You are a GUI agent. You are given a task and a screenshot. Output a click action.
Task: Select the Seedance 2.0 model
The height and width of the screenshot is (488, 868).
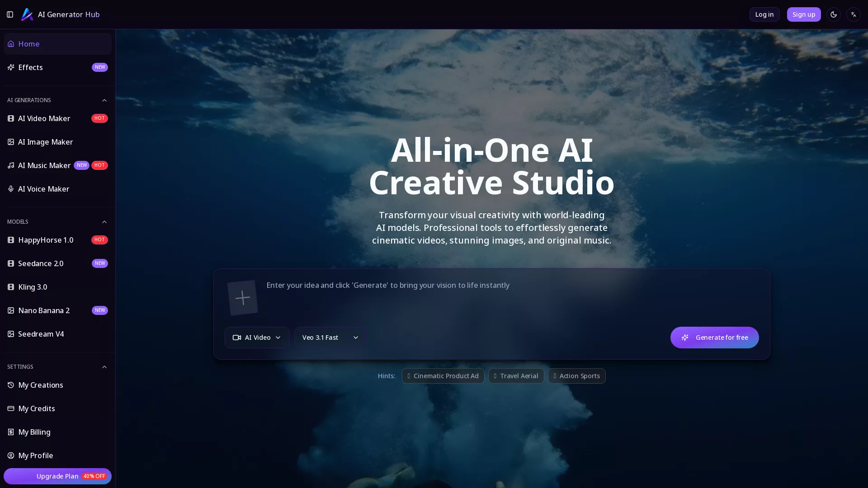tap(41, 263)
